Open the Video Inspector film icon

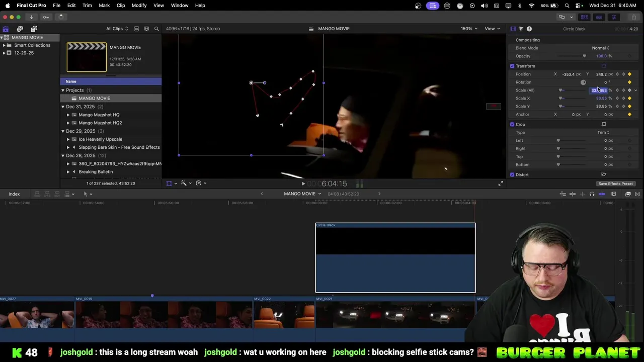[x=513, y=29]
